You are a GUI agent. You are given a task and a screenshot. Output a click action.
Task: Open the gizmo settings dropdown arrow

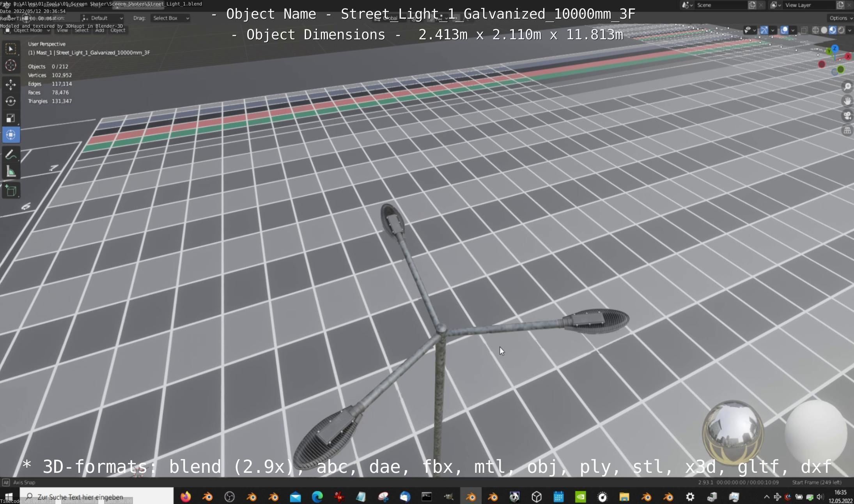pyautogui.click(x=772, y=30)
